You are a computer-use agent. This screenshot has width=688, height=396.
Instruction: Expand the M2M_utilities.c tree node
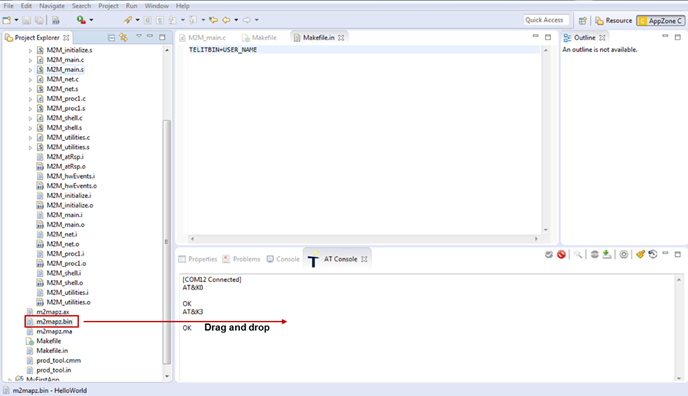pyautogui.click(x=30, y=138)
